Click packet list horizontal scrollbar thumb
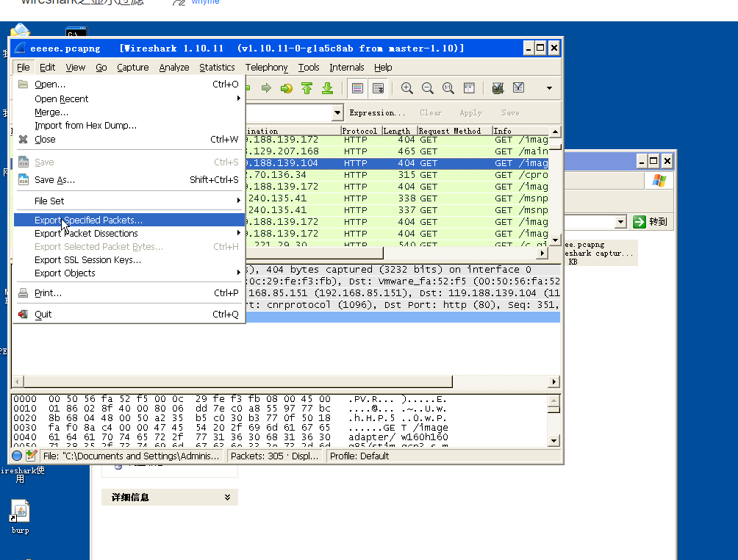 coord(315,254)
